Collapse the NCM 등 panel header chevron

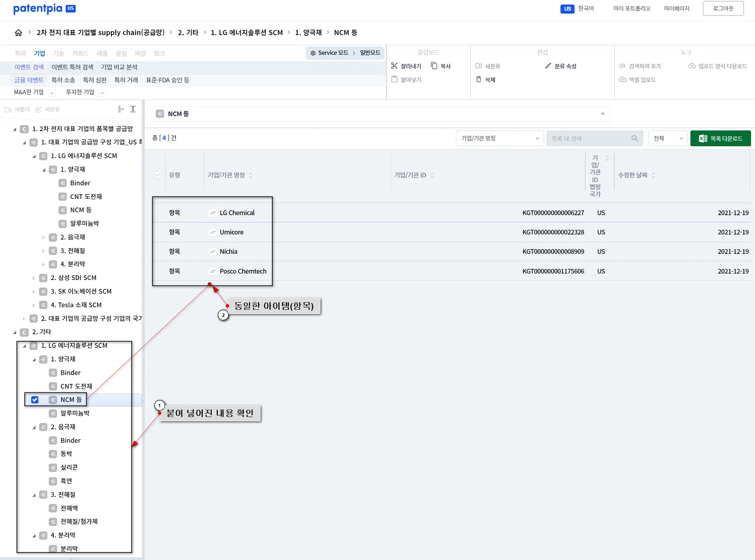pos(603,114)
